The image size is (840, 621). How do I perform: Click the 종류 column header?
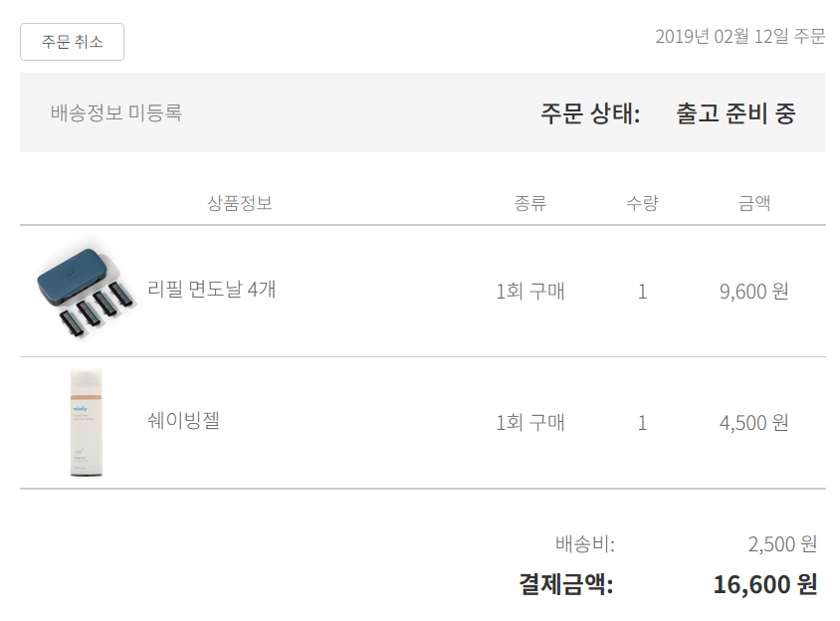(x=530, y=203)
